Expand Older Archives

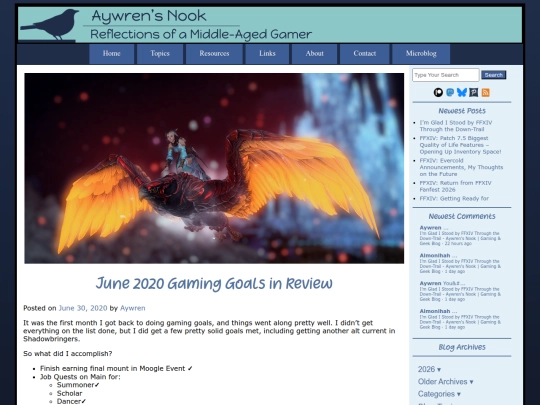(x=445, y=382)
